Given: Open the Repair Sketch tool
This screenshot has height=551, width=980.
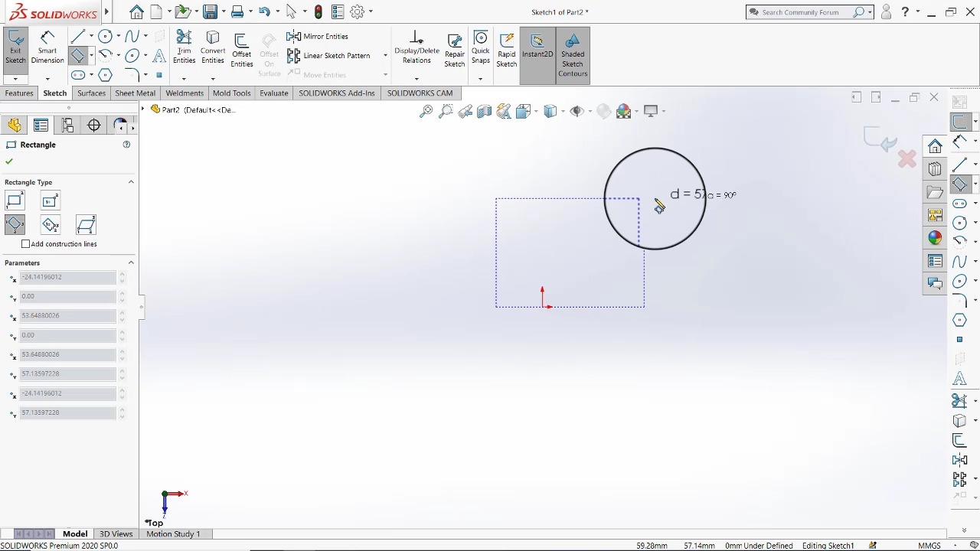Looking at the screenshot, I should [454, 50].
